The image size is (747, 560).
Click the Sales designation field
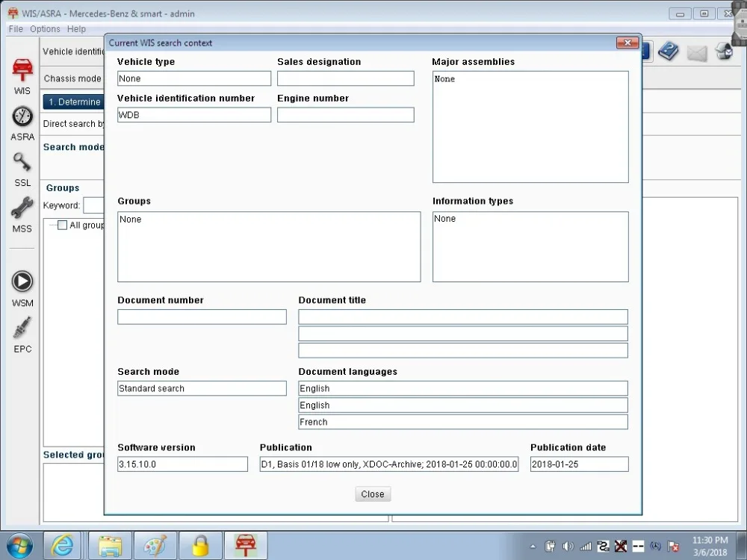click(x=345, y=78)
